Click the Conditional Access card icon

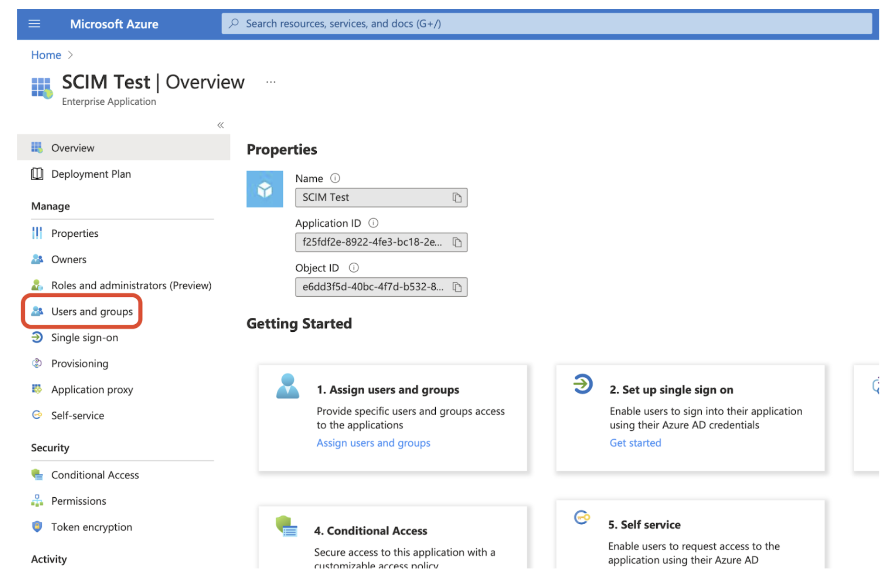tap(286, 526)
